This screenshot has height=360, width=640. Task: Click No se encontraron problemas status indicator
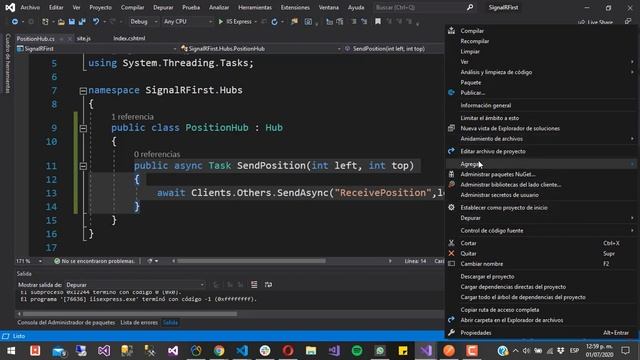click(94, 261)
